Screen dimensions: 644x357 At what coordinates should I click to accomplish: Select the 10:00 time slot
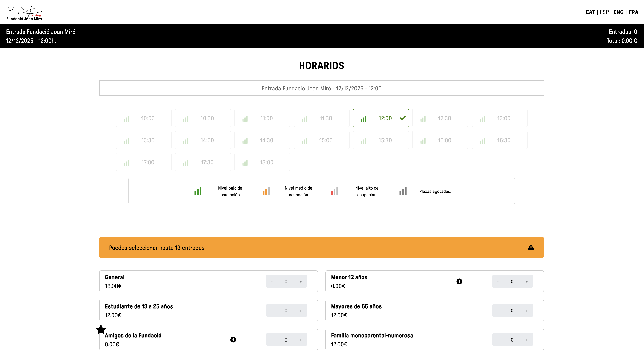[x=143, y=118]
